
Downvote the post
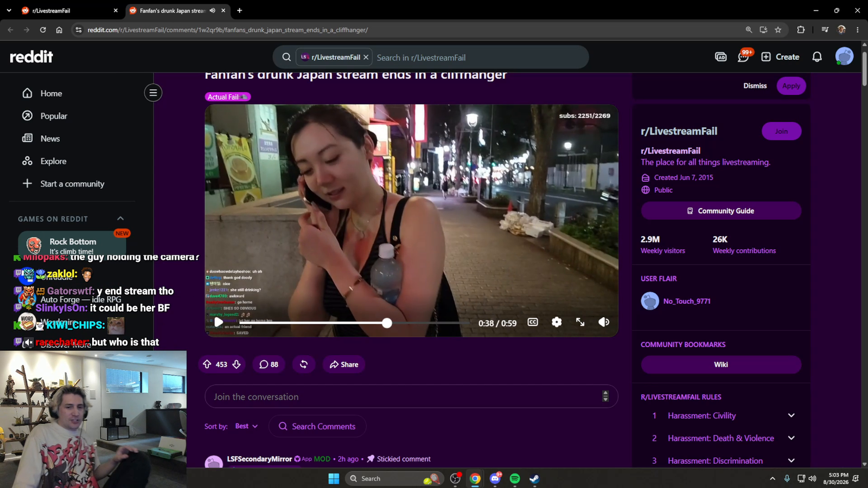click(237, 364)
